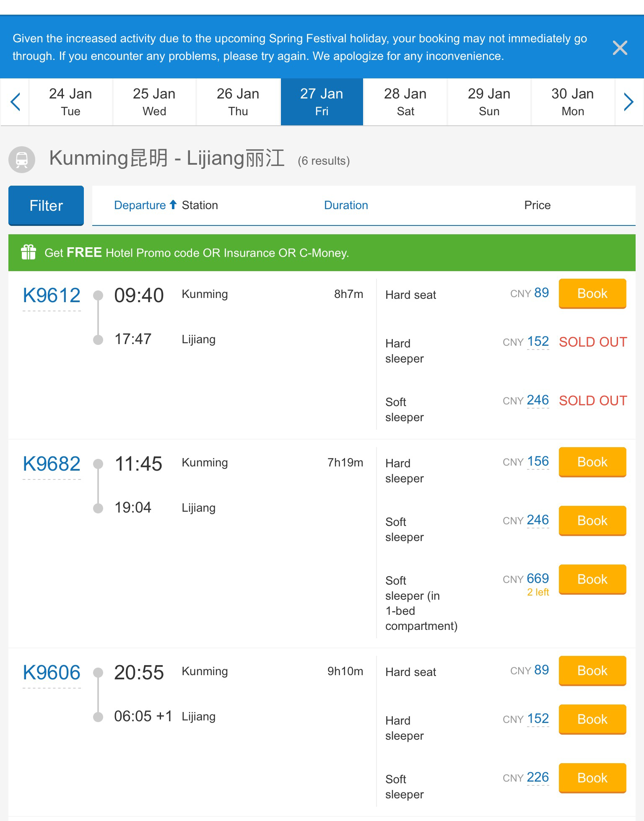Click the gift icon in promo banner
Image resolution: width=644 pixels, height=821 pixels.
tap(29, 252)
